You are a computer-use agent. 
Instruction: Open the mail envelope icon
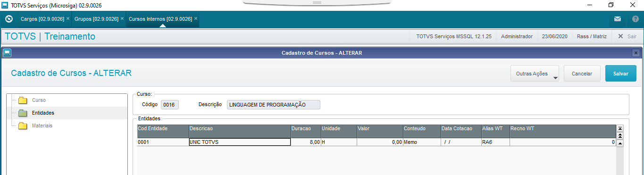coord(618,19)
